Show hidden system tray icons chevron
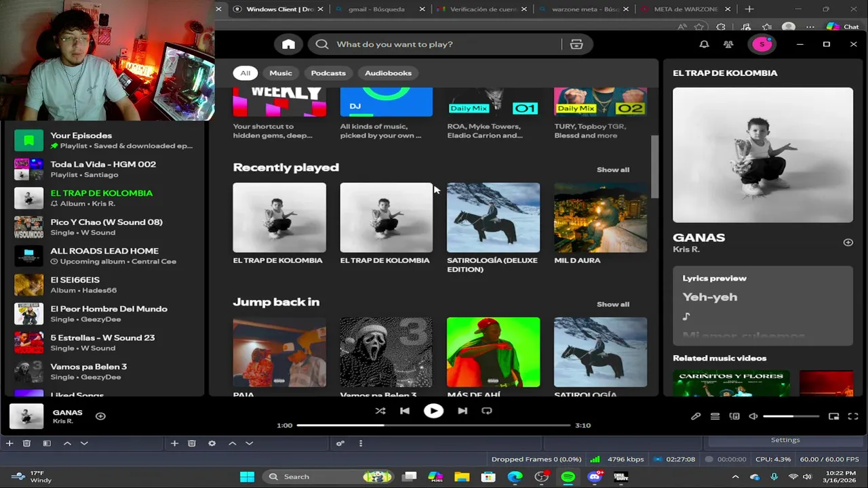The width and height of the screenshot is (868, 488). click(x=735, y=476)
